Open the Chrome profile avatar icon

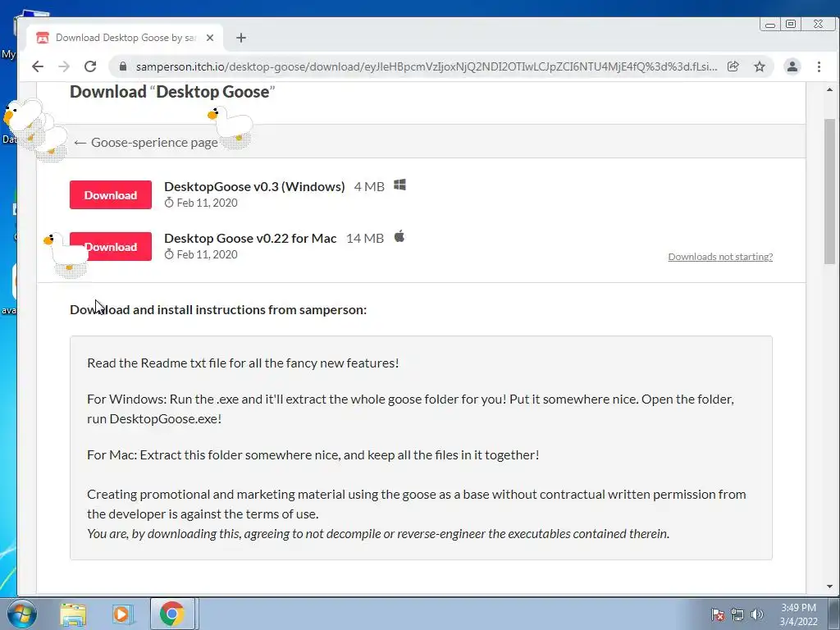[x=792, y=66]
